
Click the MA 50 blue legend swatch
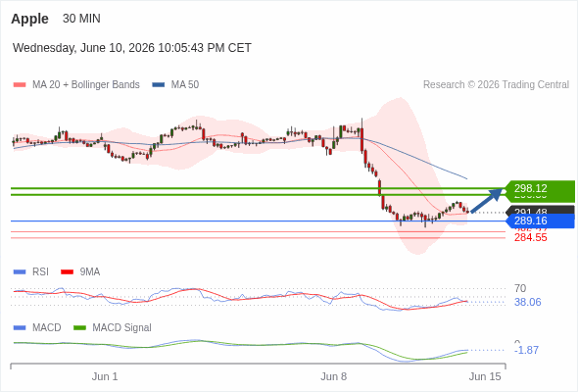(158, 85)
